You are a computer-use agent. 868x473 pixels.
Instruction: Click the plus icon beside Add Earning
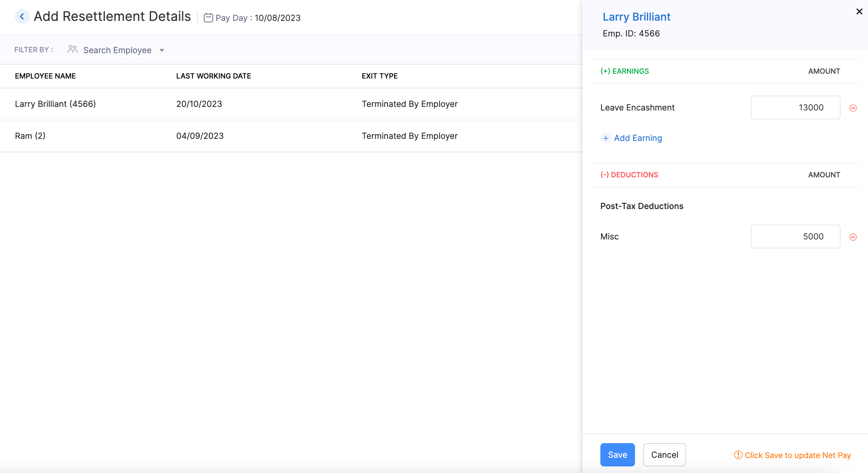[x=605, y=138]
